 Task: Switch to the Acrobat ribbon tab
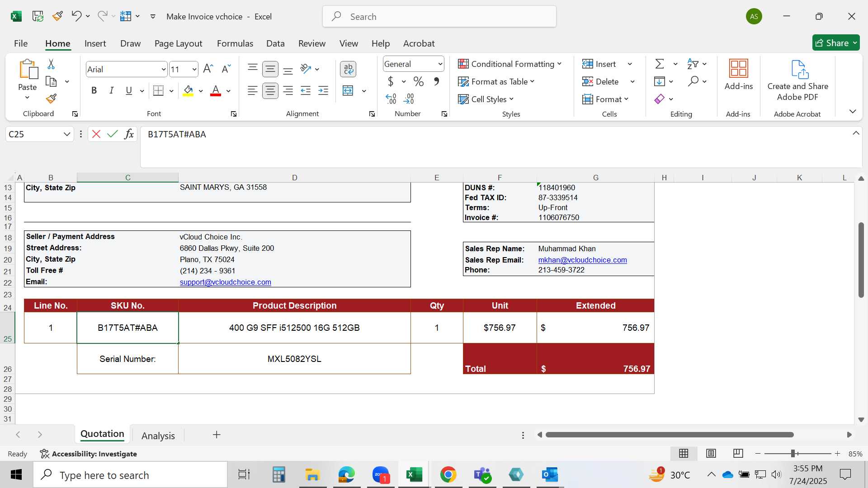(419, 43)
